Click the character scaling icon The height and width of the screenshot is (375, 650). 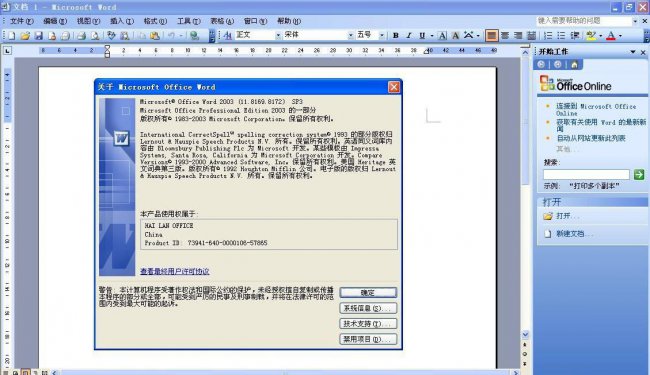click(468, 36)
